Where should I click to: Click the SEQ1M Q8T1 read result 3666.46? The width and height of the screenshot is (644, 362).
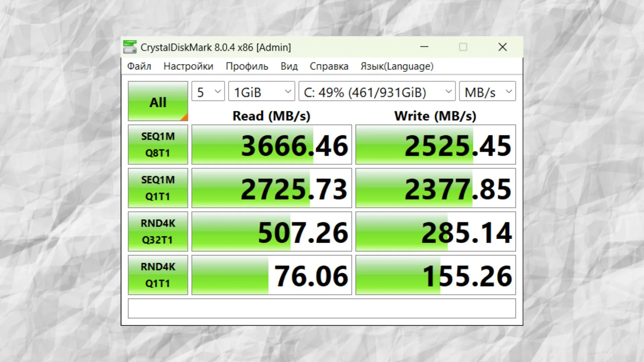click(272, 145)
